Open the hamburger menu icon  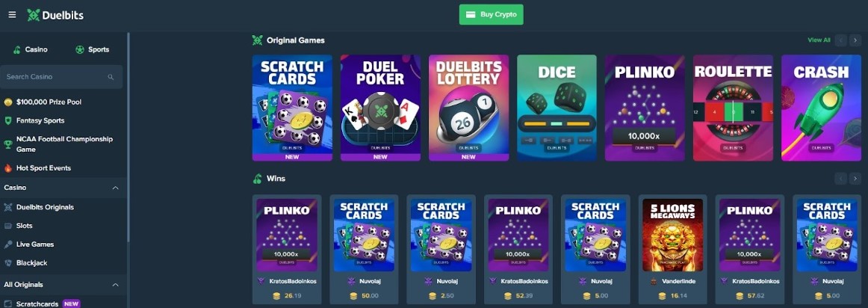point(12,15)
